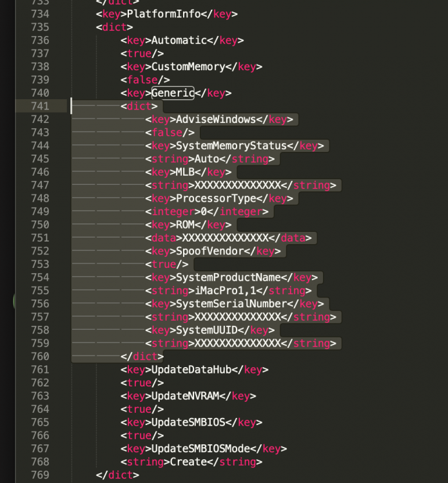
Task: Click the SystemUUID key text
Action: click(207, 330)
